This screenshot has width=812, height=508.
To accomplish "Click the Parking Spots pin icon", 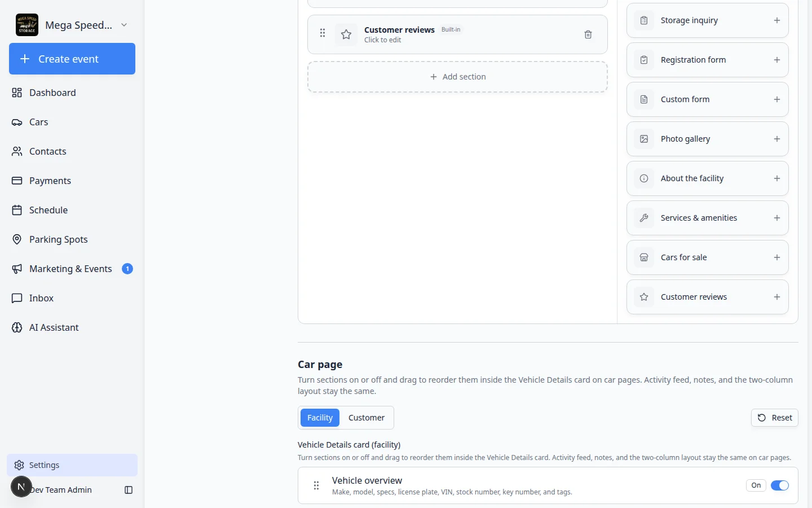I will pos(17,239).
